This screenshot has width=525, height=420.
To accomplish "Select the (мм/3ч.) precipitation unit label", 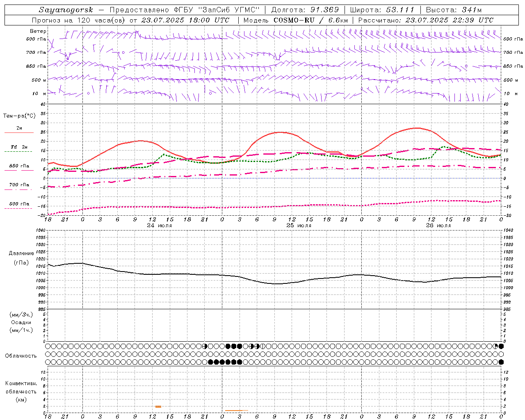I will 21,315.
